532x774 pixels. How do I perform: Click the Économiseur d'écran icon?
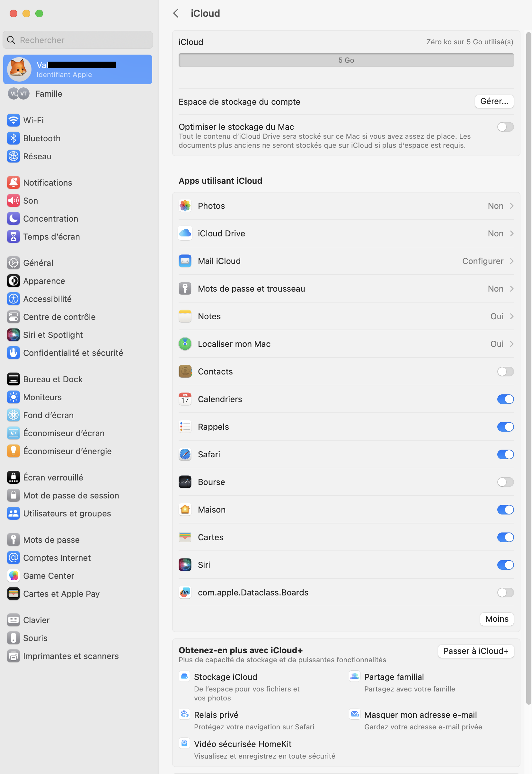[13, 433]
